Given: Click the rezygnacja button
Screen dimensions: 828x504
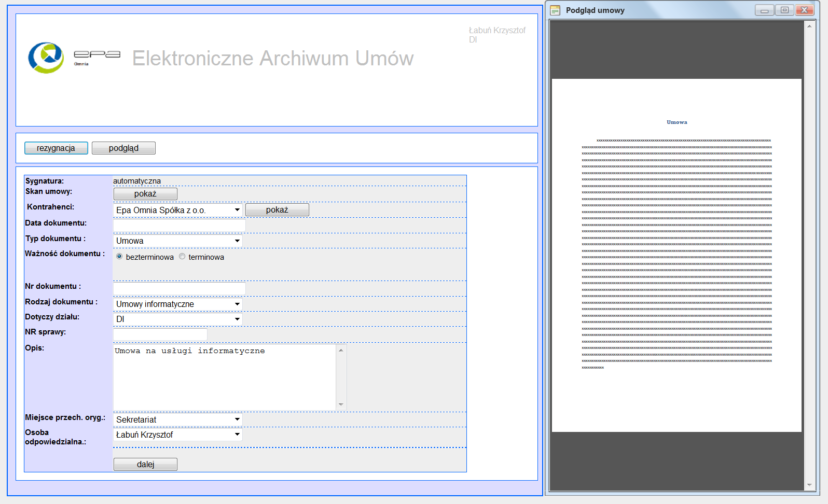Looking at the screenshot, I should 56,148.
